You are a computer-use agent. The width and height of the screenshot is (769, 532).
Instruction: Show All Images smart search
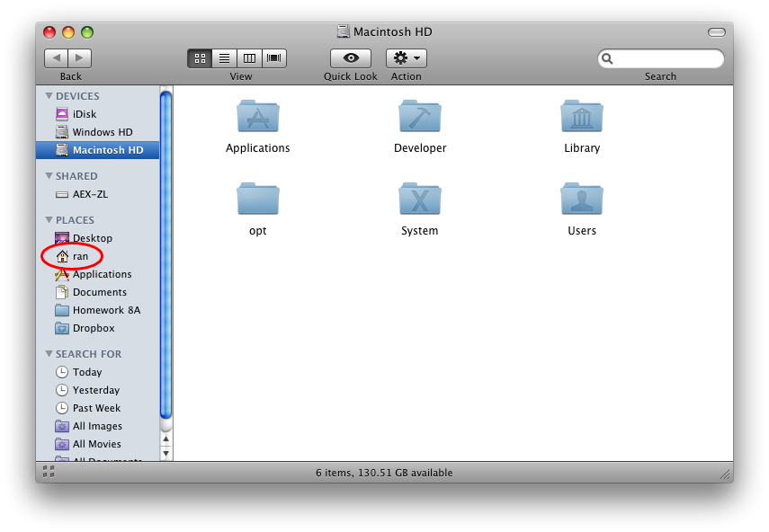[98, 426]
